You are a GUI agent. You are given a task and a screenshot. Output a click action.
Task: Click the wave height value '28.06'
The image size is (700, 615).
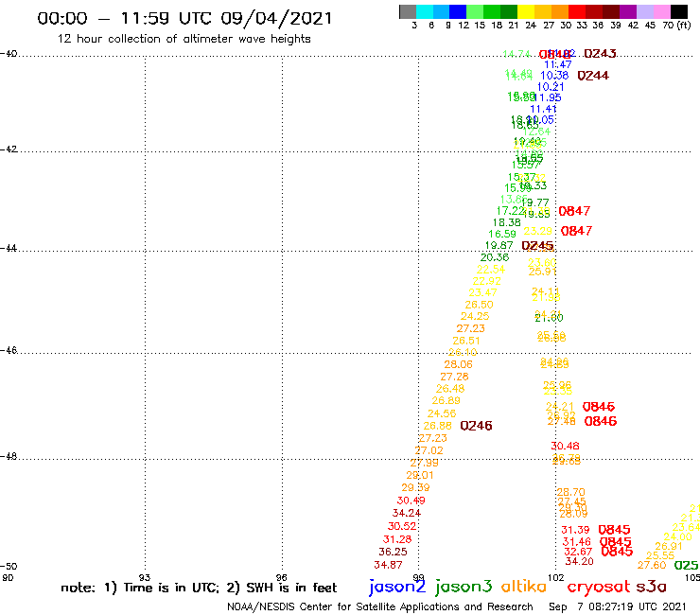[x=459, y=364]
